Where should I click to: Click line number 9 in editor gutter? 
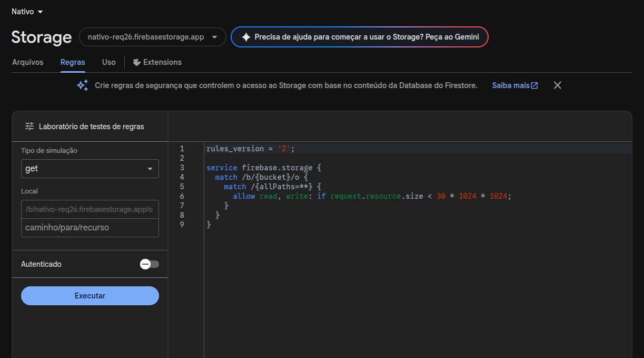pos(182,225)
